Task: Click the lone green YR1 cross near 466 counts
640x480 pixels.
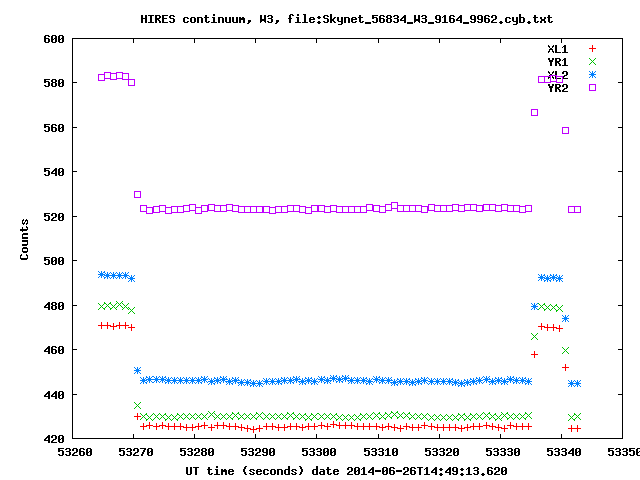Action: [x=534, y=336]
